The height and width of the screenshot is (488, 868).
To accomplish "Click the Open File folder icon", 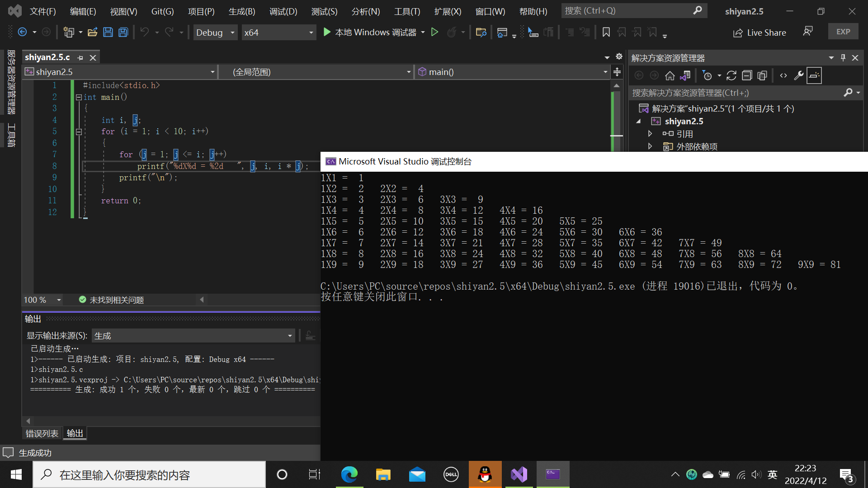I will click(93, 32).
